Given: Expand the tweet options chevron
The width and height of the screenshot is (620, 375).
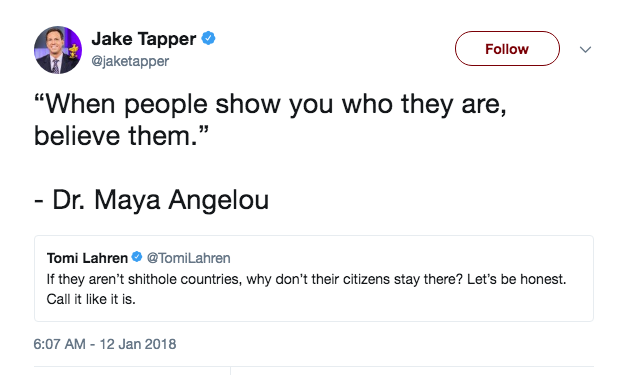Looking at the screenshot, I should pyautogui.click(x=585, y=49).
